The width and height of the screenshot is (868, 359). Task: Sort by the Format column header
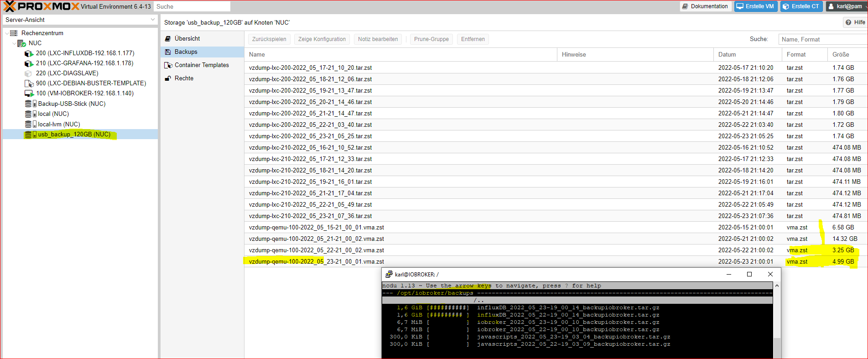(805, 54)
